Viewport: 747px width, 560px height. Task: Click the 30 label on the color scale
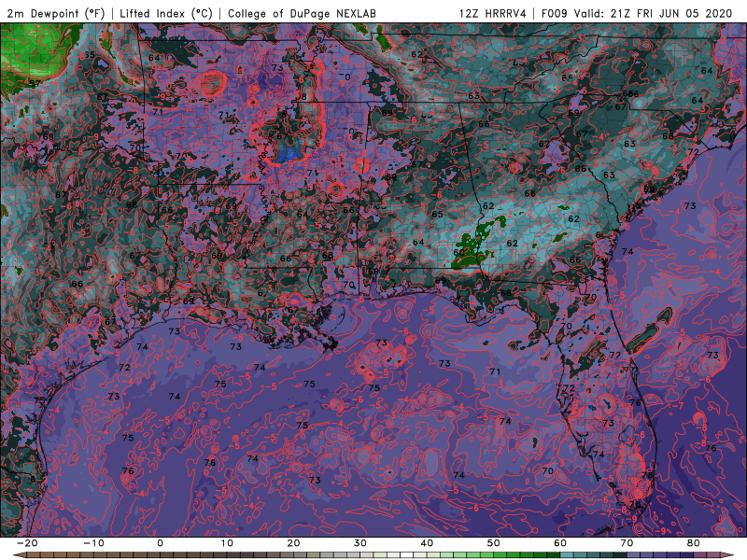click(360, 543)
